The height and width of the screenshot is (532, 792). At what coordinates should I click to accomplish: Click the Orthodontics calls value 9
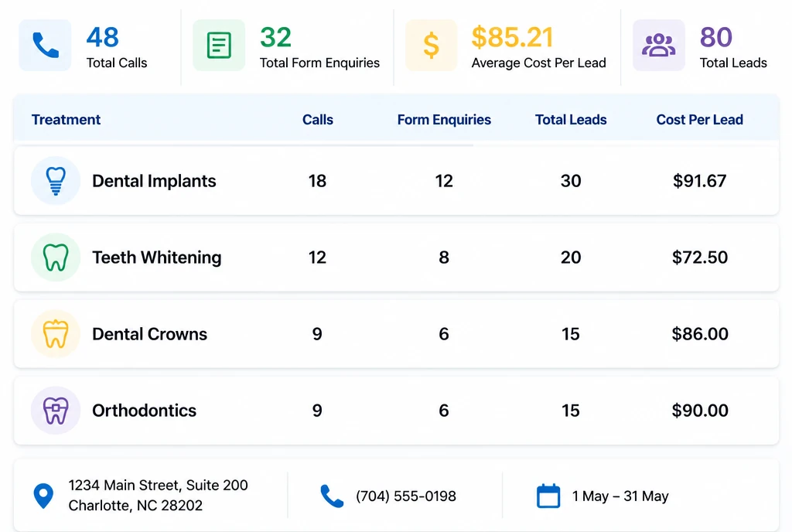pos(317,411)
